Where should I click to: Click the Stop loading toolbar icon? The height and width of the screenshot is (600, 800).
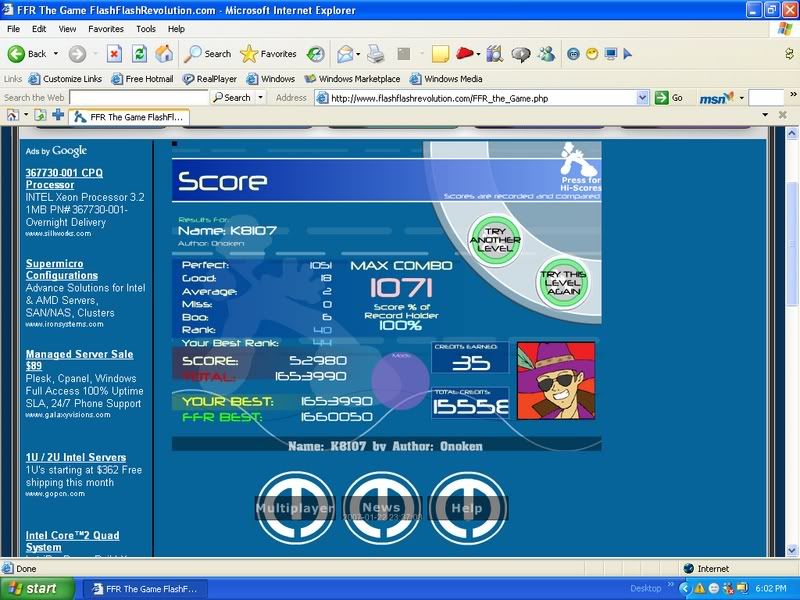tap(114, 54)
